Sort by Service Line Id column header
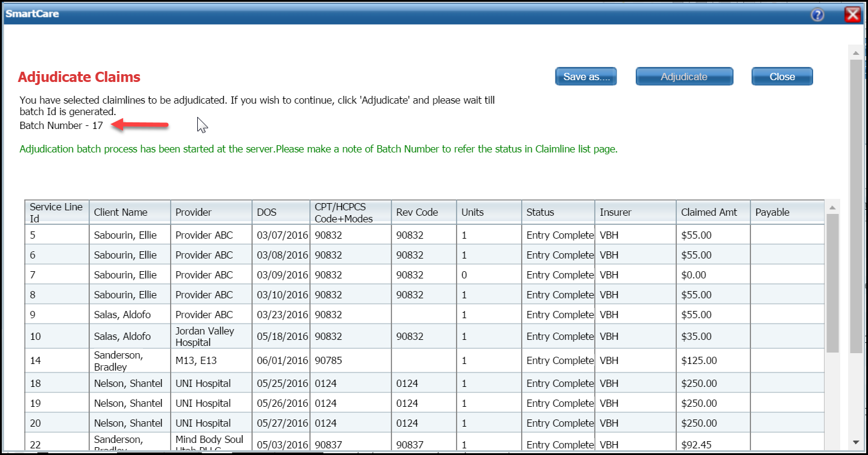The width and height of the screenshot is (868, 455). pos(56,212)
